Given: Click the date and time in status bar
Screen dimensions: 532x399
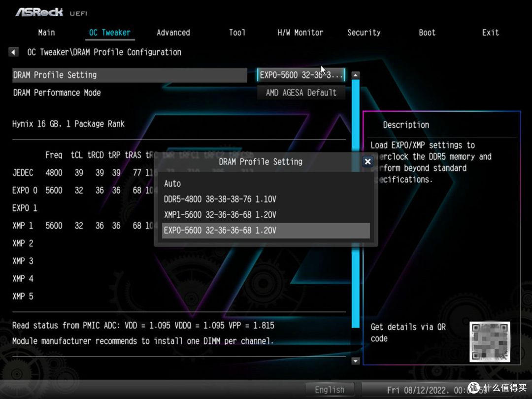Looking at the screenshot, I should 438,390.
